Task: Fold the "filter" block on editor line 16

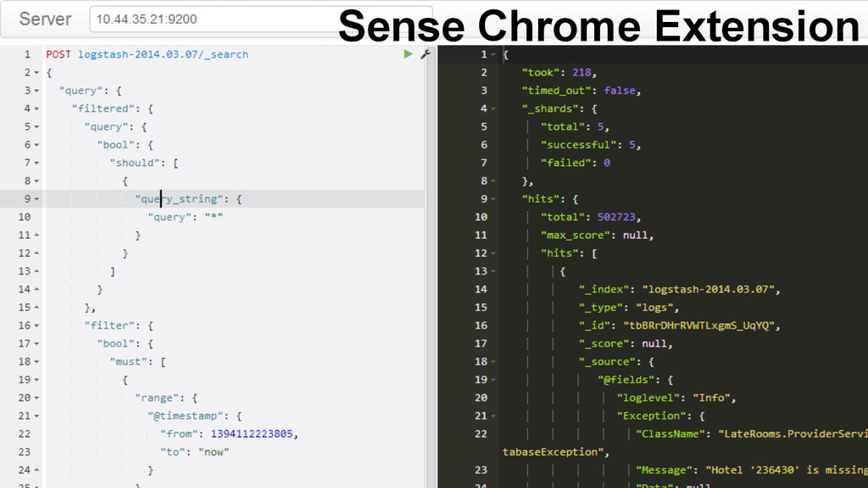Action: (x=36, y=326)
